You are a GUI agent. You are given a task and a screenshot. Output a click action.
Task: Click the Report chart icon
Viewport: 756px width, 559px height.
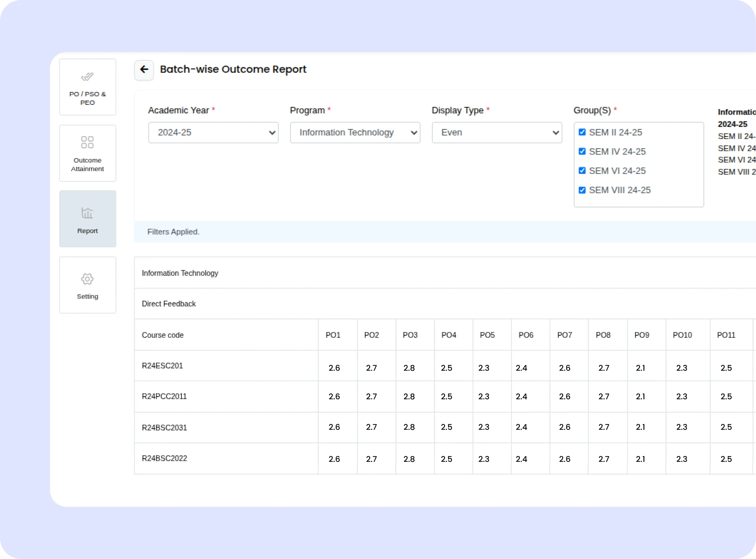point(87,213)
